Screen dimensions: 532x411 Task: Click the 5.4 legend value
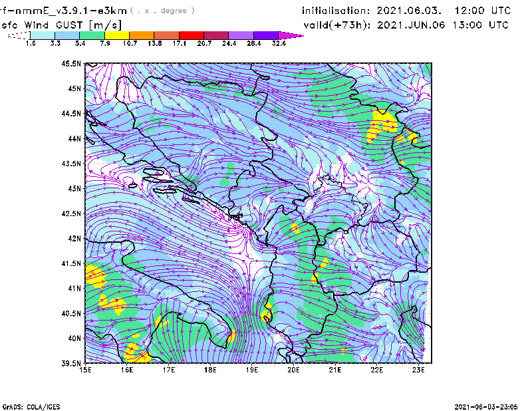click(x=80, y=43)
